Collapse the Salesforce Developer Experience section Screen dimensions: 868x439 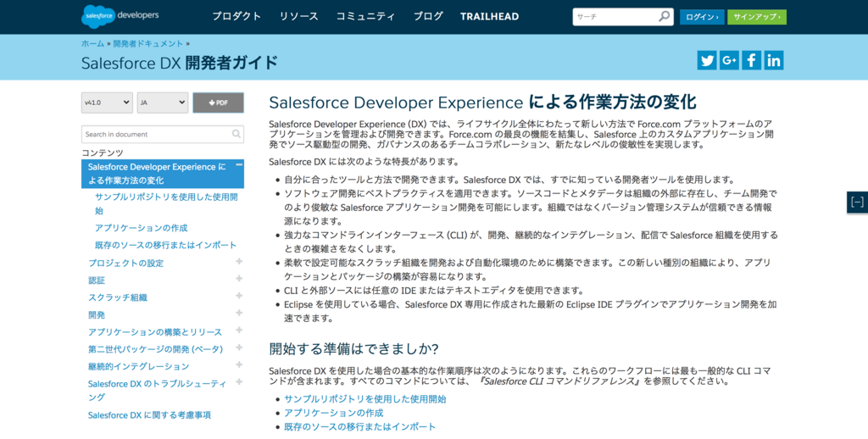coord(238,165)
